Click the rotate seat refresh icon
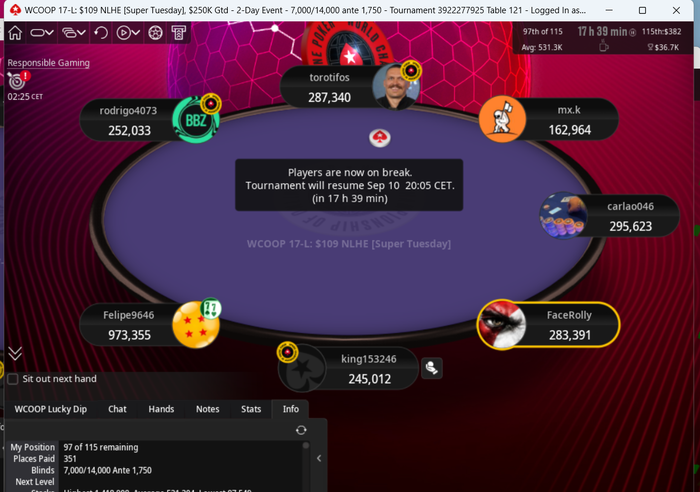The image size is (700, 492). coord(101,33)
